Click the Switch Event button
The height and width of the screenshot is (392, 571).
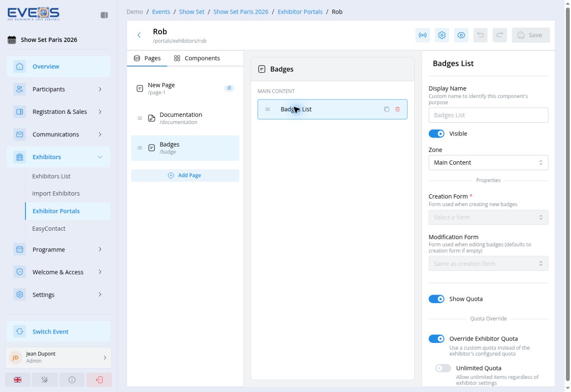pyautogui.click(x=58, y=331)
